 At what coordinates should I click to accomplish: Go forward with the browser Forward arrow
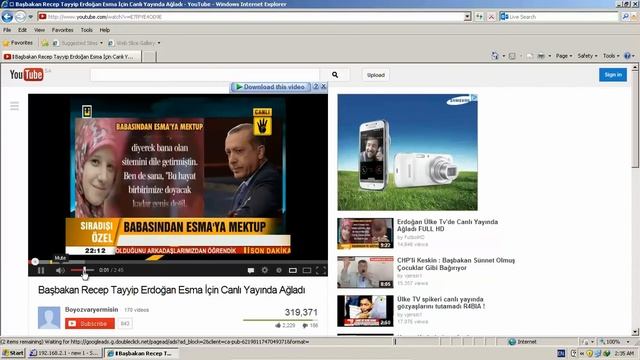20,17
